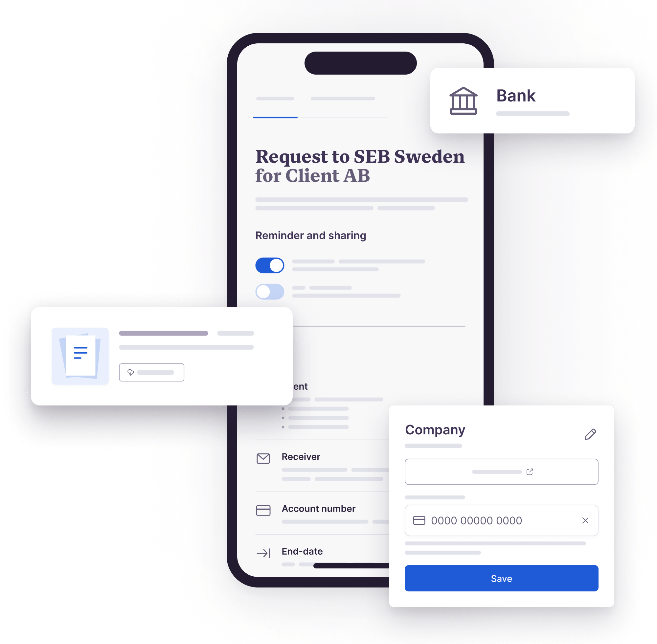Image resolution: width=657 pixels, height=644 pixels.
Task: Click the external link icon in Company field
Action: point(530,472)
